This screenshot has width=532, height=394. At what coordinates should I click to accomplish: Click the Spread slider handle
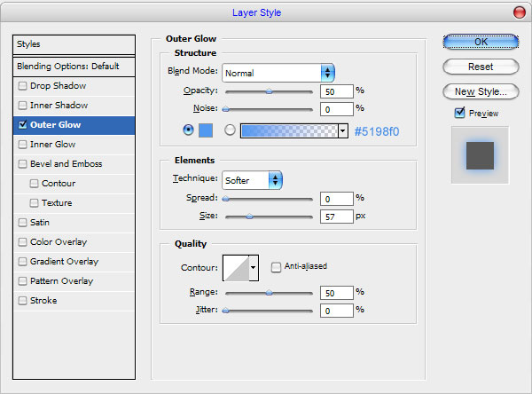point(225,199)
